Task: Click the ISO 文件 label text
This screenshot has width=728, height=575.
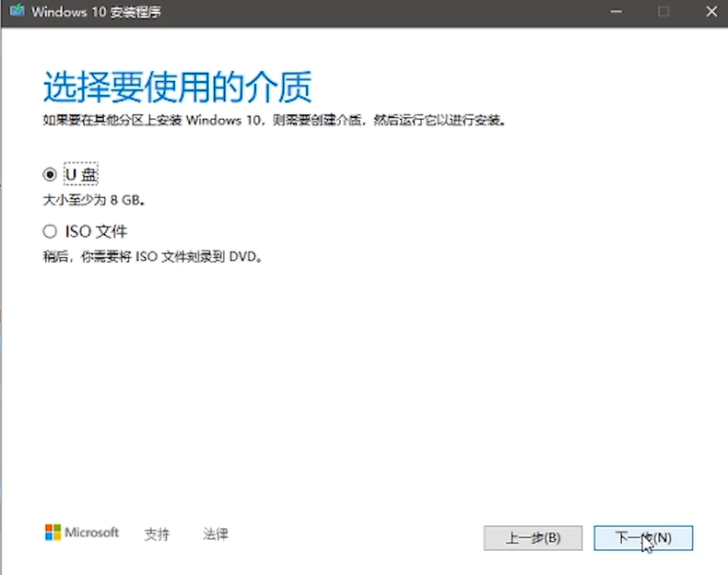Action: pos(96,231)
